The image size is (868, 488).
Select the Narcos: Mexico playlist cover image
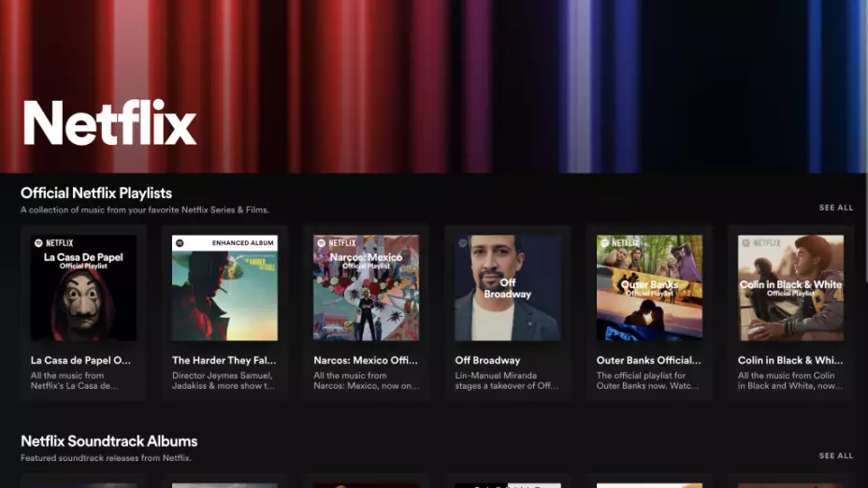[366, 288]
